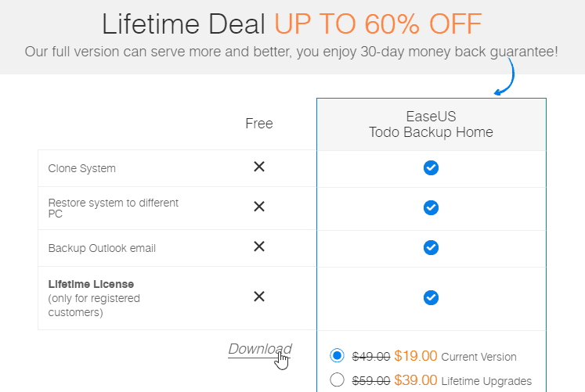The width and height of the screenshot is (585, 392).
Task: Click the Restore system to different PC label
Action: pyautogui.click(x=113, y=208)
